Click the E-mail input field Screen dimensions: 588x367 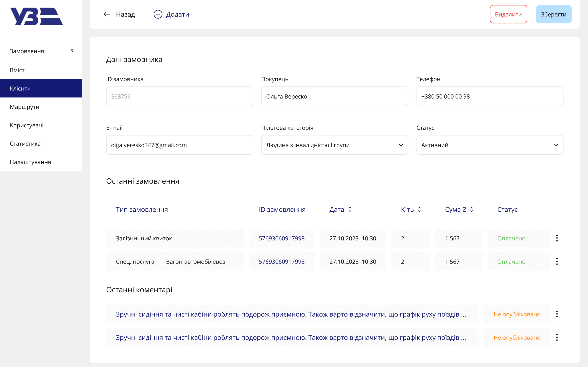click(x=180, y=145)
